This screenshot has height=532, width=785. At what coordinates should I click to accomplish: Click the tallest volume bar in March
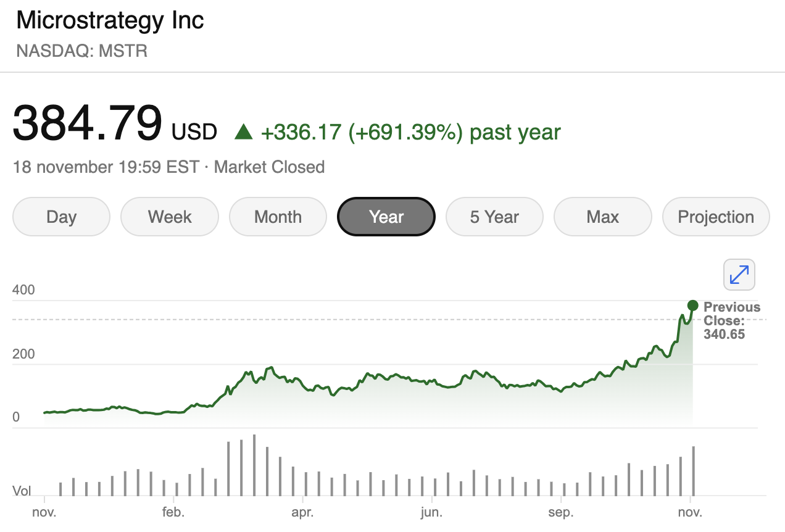coord(254,465)
